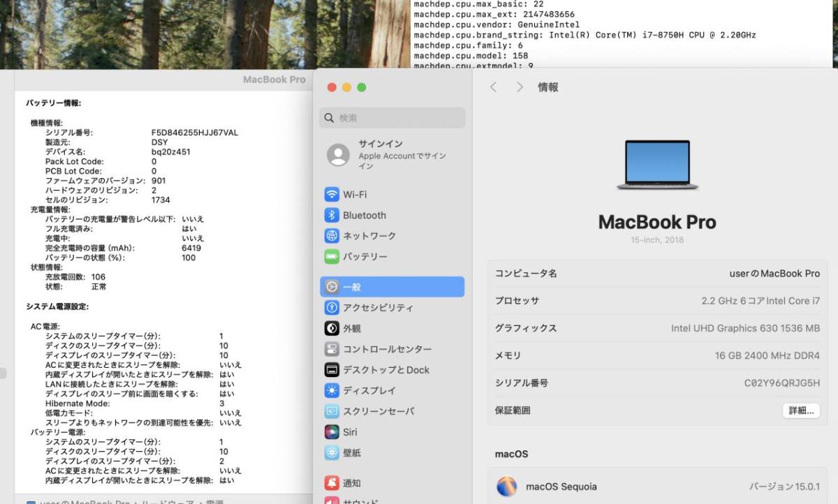Click the 状態 正常 row
Image resolution: width=838 pixels, height=504 pixels.
click(x=76, y=287)
